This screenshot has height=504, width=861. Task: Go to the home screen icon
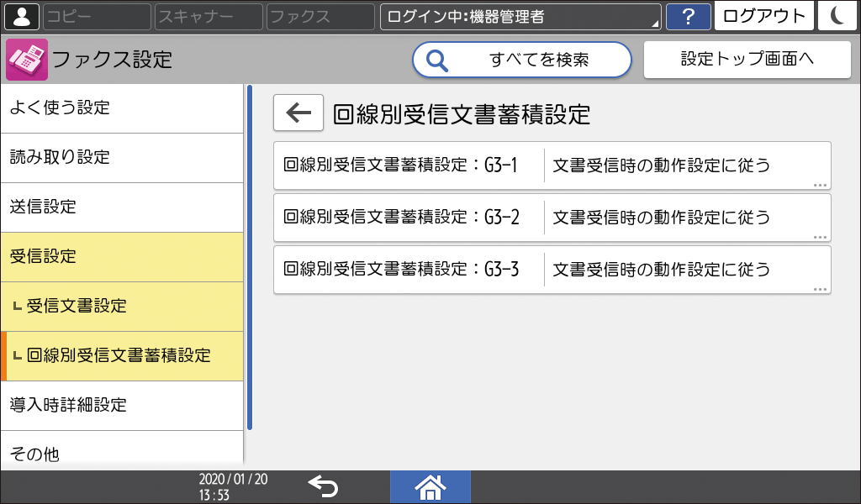pos(430,486)
